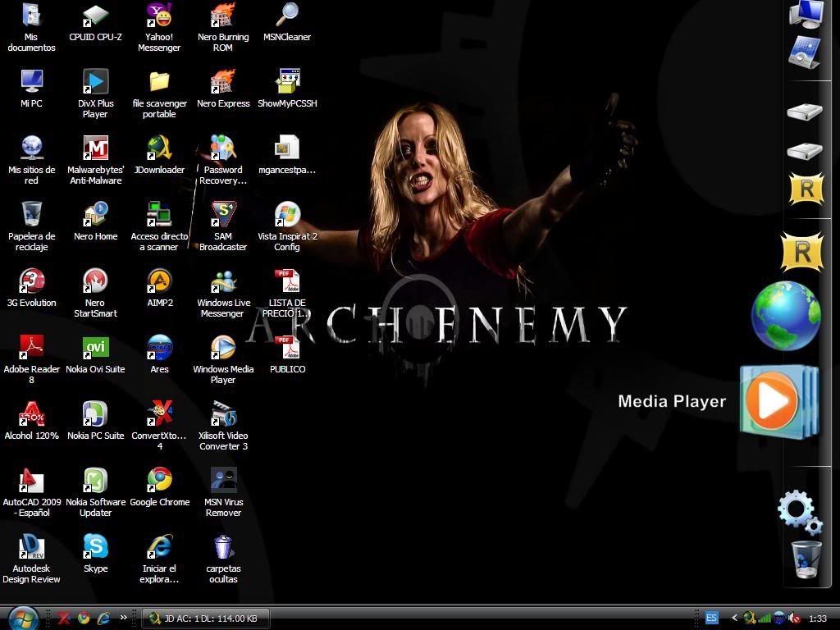Viewport: 840px width, 630px height.
Task: Select the Mi PC desktop icon
Action: pos(31,89)
